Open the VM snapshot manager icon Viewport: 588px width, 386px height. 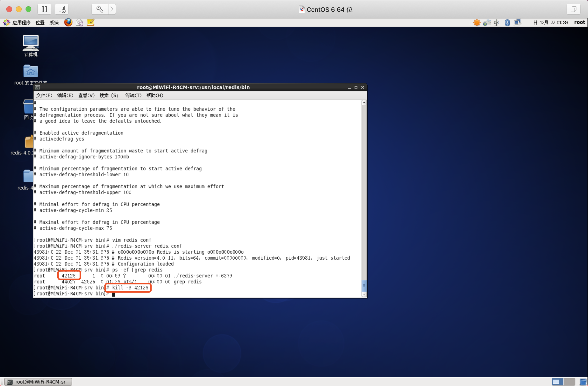(61, 9)
